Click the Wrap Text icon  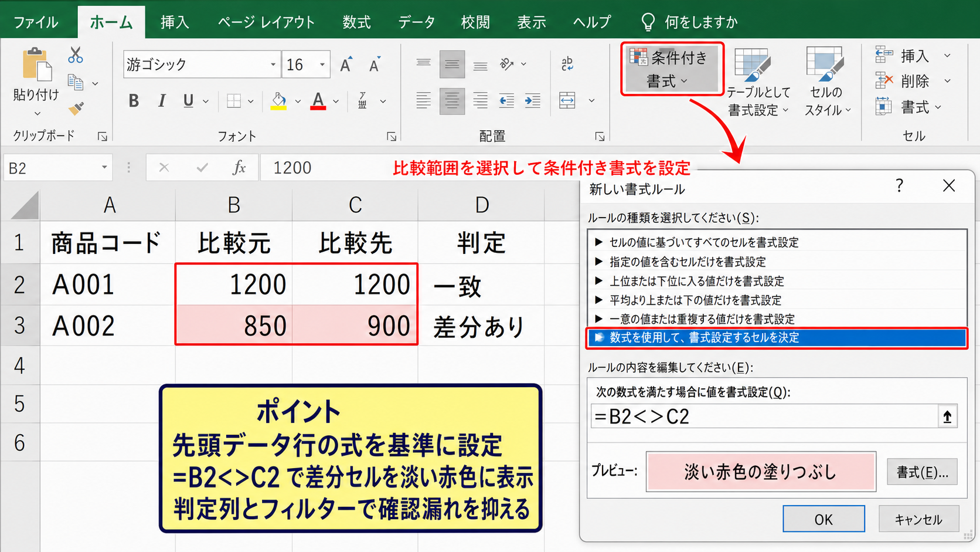567,64
